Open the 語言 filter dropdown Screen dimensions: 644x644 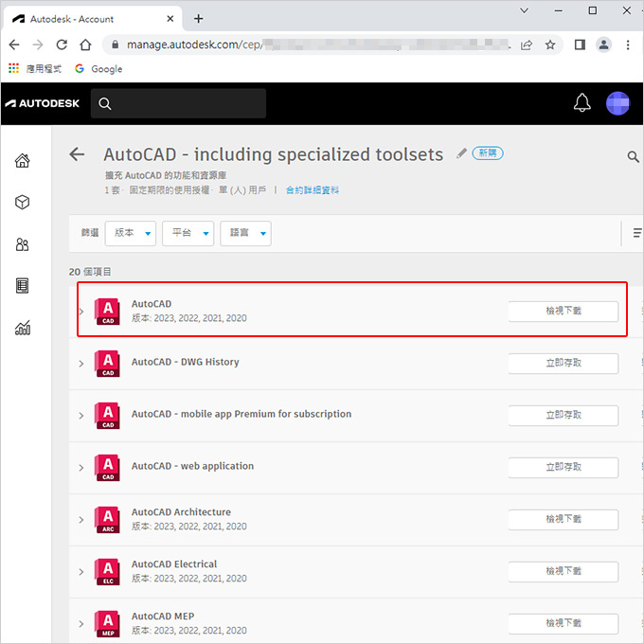(245, 233)
